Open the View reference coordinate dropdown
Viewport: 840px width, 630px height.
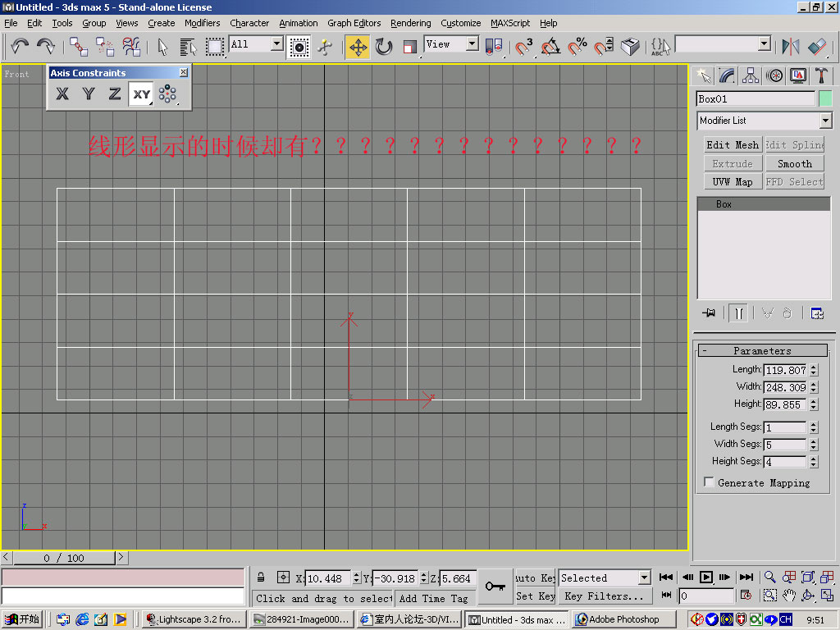pos(472,44)
